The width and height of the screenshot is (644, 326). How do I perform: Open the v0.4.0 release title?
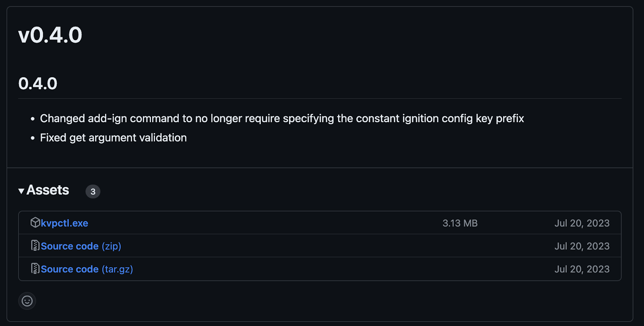(x=50, y=35)
